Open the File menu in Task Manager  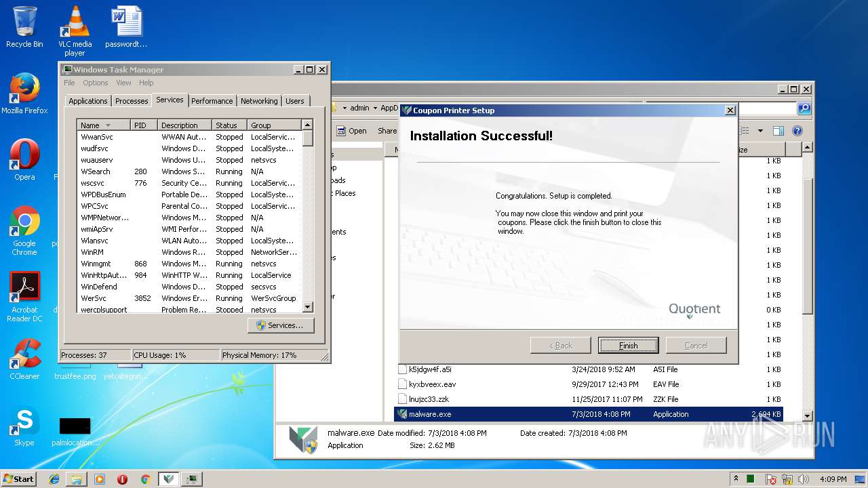click(x=69, y=83)
